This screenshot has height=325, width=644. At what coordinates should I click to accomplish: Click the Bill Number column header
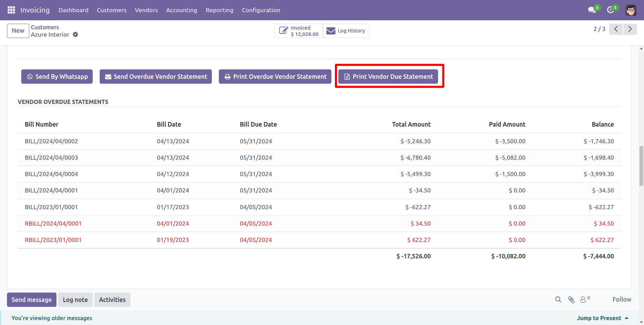point(41,124)
